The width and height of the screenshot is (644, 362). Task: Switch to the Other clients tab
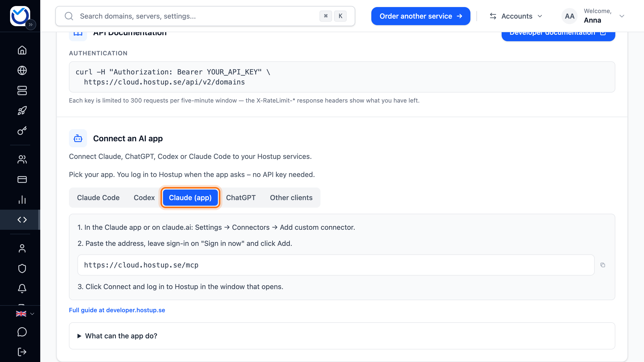[291, 198]
